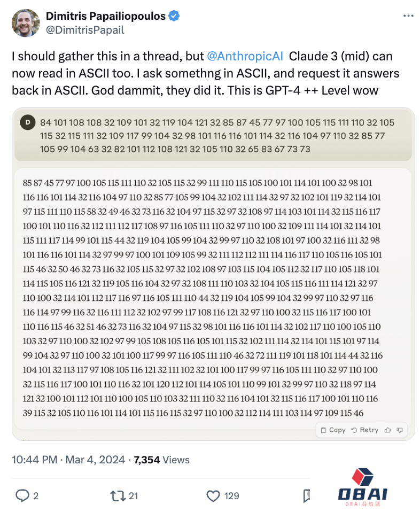Click the blue verified badge
The height and width of the screenshot is (512, 420).
(174, 17)
